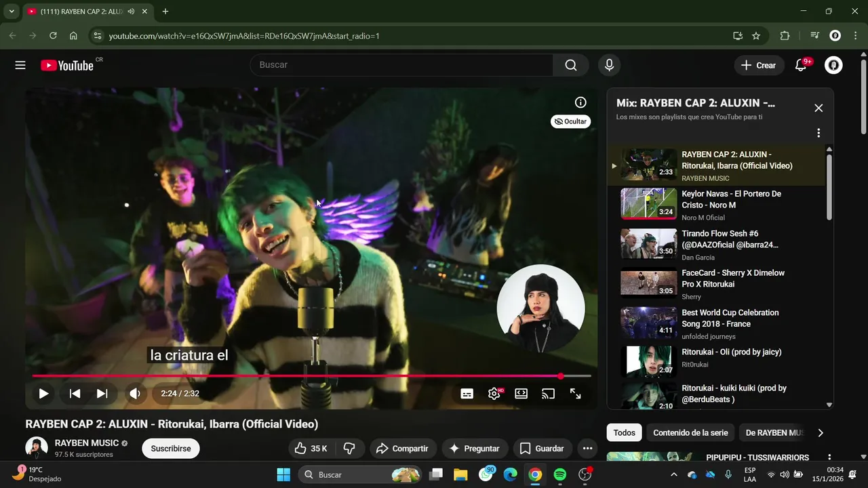Close the Mix playlist panel
This screenshot has width=868, height=488.
pos(818,108)
